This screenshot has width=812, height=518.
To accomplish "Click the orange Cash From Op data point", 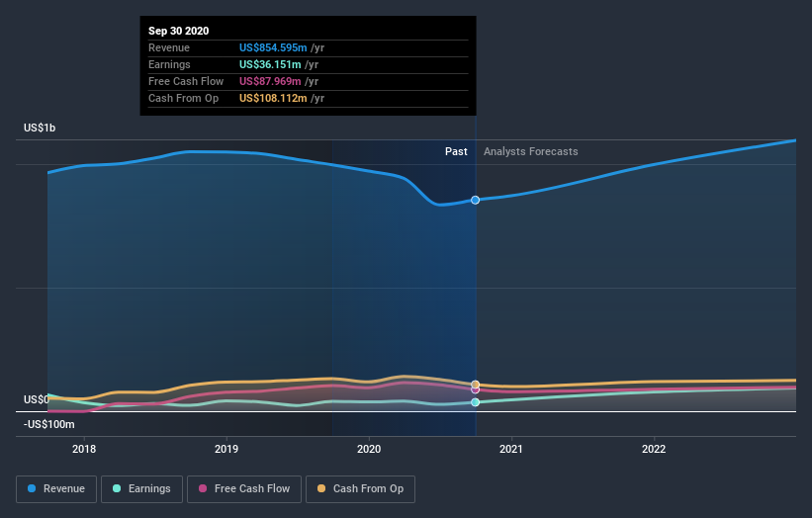I will tap(475, 384).
